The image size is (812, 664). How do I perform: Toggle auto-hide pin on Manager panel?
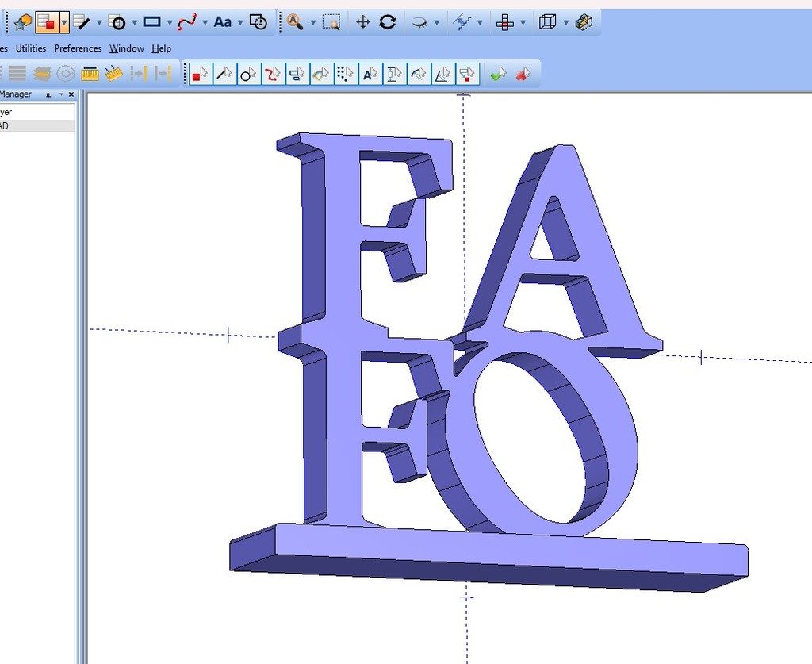pos(49,94)
